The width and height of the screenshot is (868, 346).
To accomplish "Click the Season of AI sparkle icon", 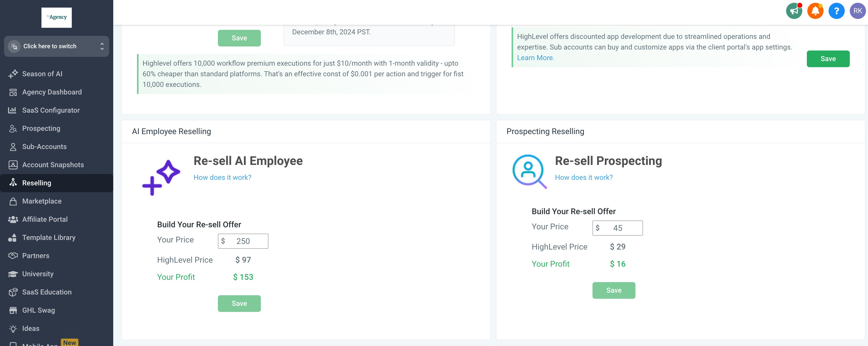I will (x=13, y=74).
